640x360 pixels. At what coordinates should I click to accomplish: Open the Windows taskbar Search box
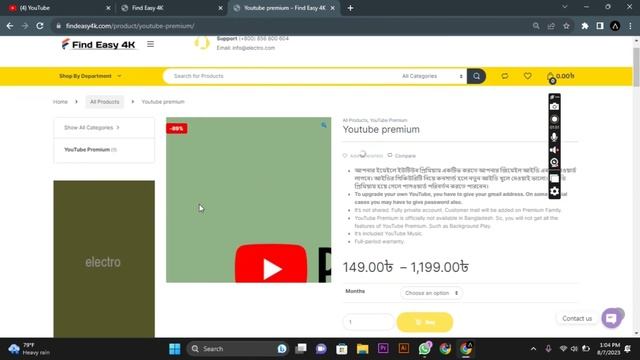click(238, 349)
